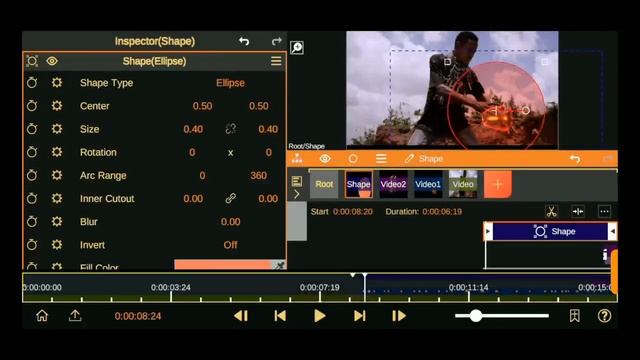Open gear settings for Blur
Screen dimensions: 640x360
pos(57,222)
